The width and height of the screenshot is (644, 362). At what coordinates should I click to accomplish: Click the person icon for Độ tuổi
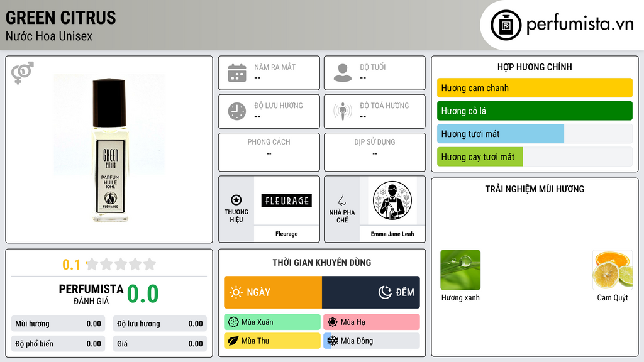pos(343,73)
